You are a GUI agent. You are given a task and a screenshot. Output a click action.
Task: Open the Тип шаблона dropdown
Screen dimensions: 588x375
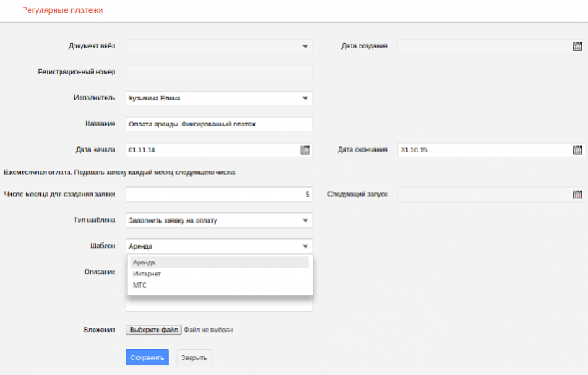tap(306, 220)
